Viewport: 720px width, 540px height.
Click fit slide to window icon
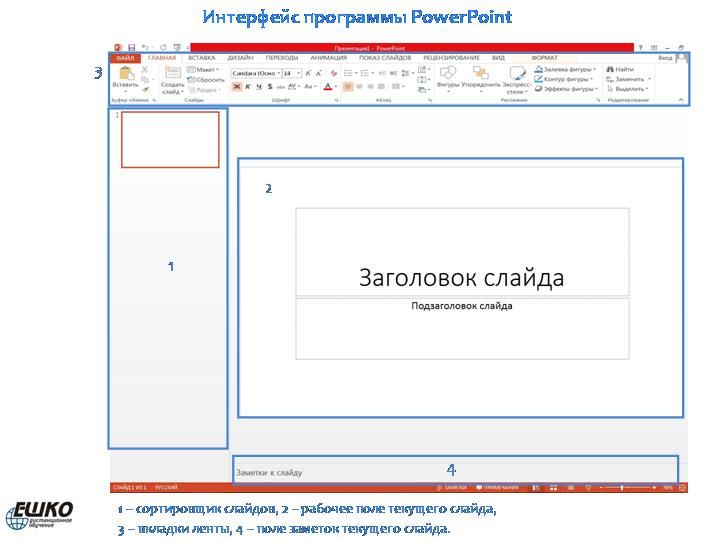tap(682, 488)
